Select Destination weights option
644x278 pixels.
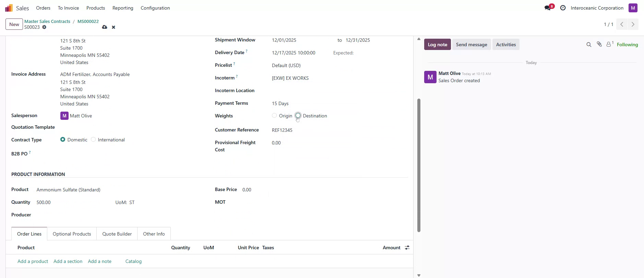(x=298, y=116)
